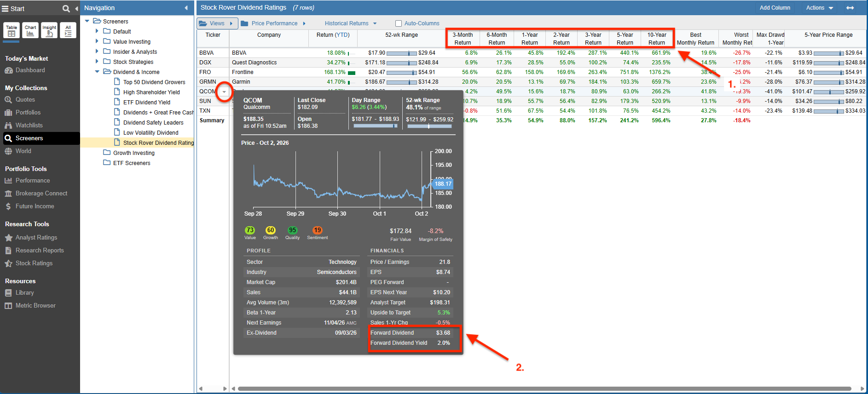
Task: Open the Actions dropdown menu
Action: [820, 8]
